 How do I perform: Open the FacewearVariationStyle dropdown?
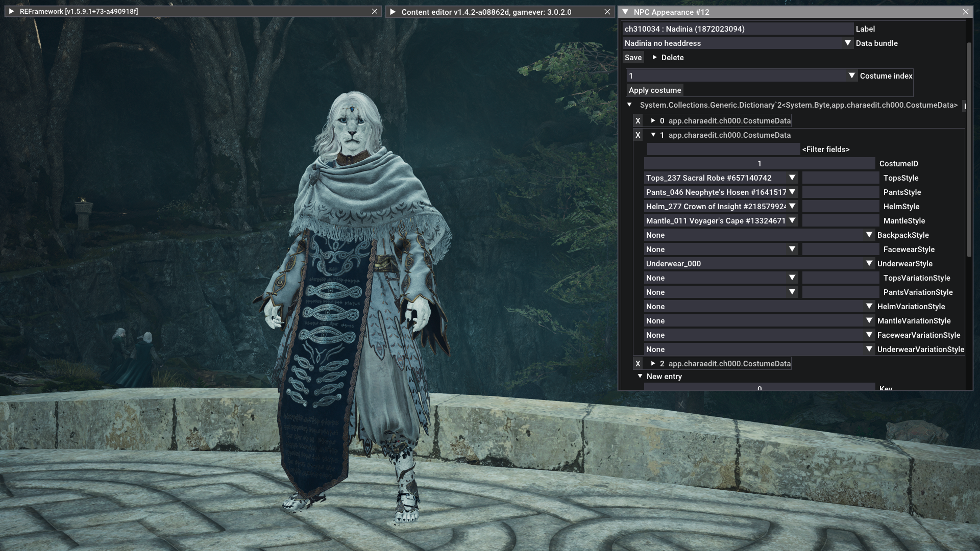tap(759, 335)
